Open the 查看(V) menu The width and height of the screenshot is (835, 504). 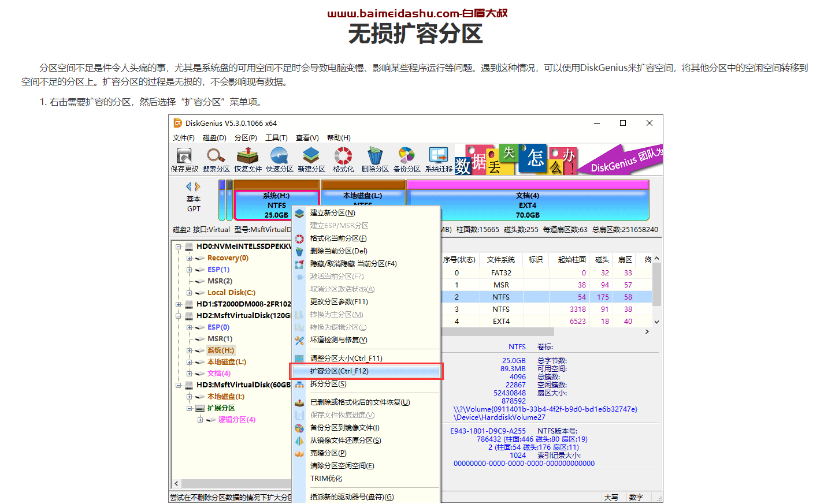click(x=307, y=138)
